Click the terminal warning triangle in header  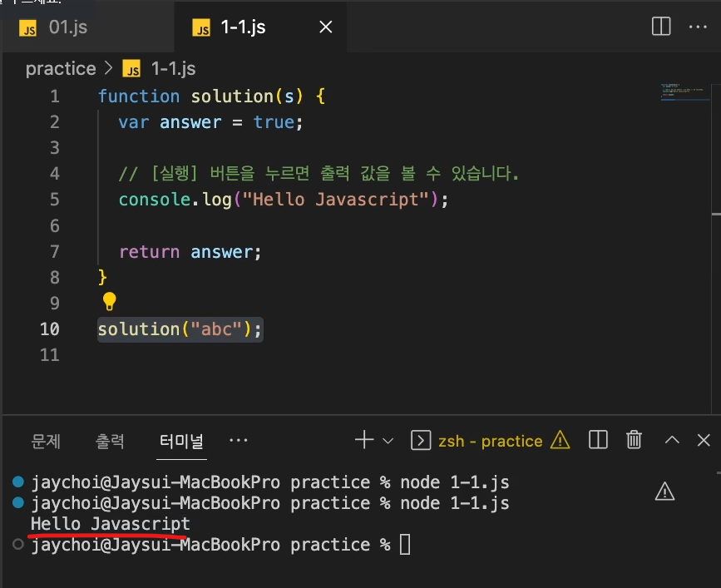coord(560,440)
